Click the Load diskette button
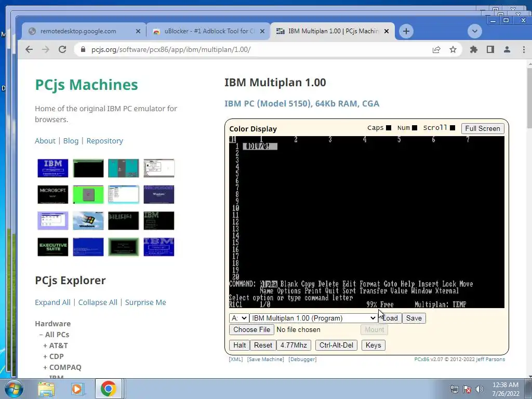532x399 pixels. [390, 318]
